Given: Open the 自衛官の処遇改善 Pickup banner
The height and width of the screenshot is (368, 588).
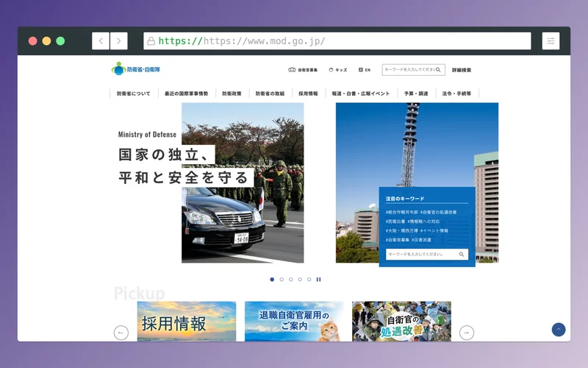Looking at the screenshot, I should 401,322.
